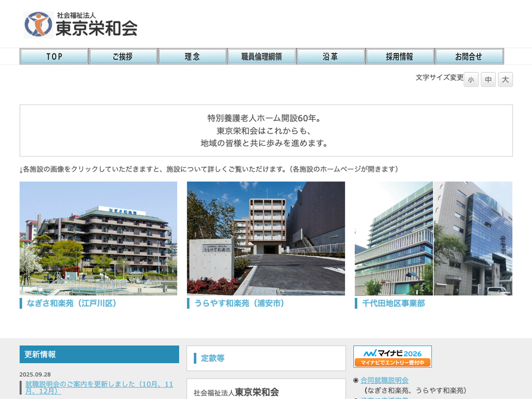Open the 千代田地区事業部 text link

tap(393, 304)
